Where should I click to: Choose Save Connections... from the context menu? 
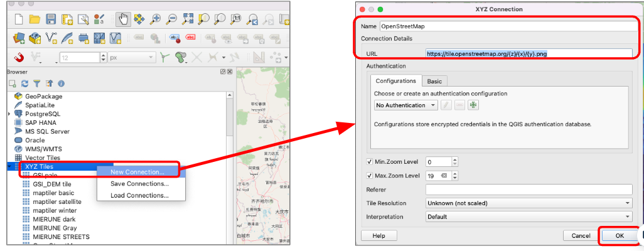139,184
